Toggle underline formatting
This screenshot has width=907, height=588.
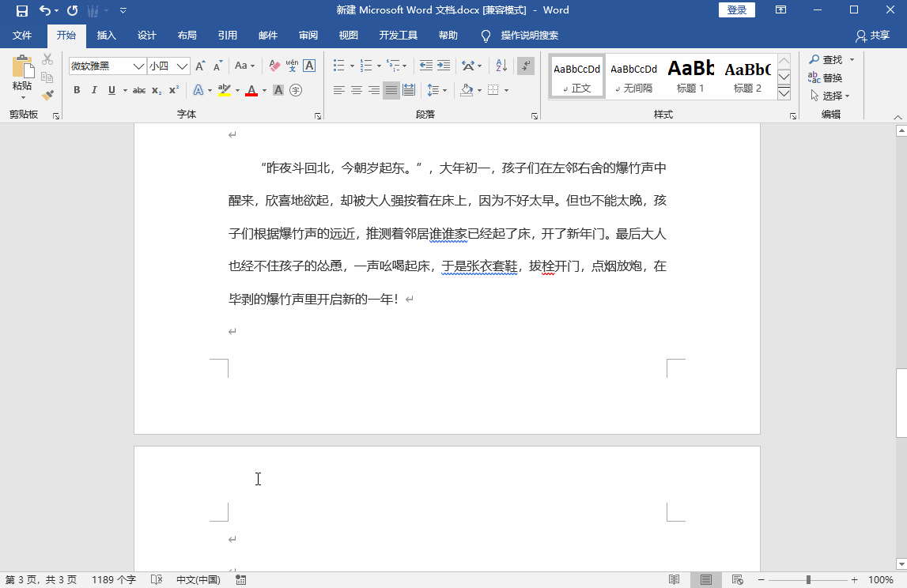click(x=111, y=90)
